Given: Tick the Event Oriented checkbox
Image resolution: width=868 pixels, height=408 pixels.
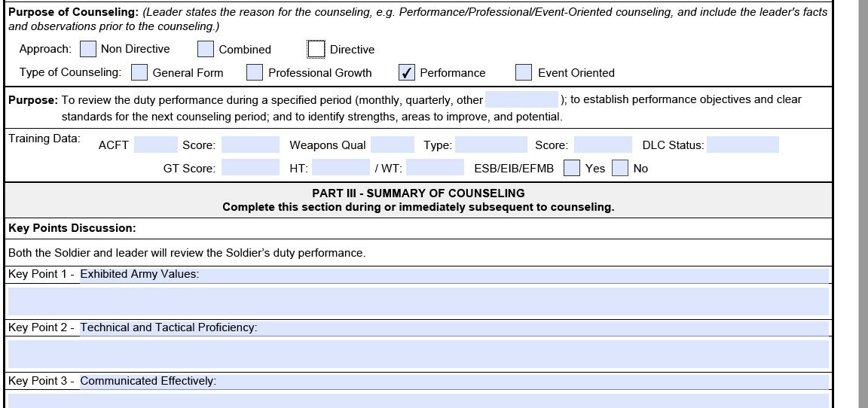Looking at the screenshot, I should tap(524, 72).
